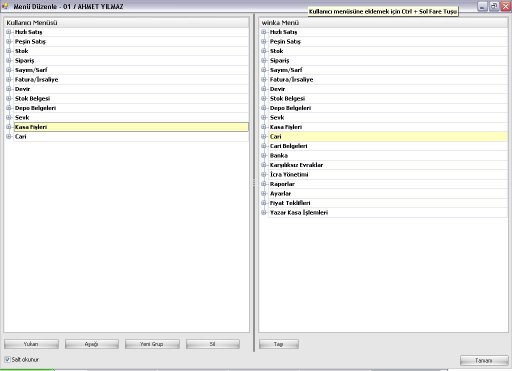Expand Yazar Kasa İşlemleri node
Screen dimensions: 512x371
click(264, 212)
